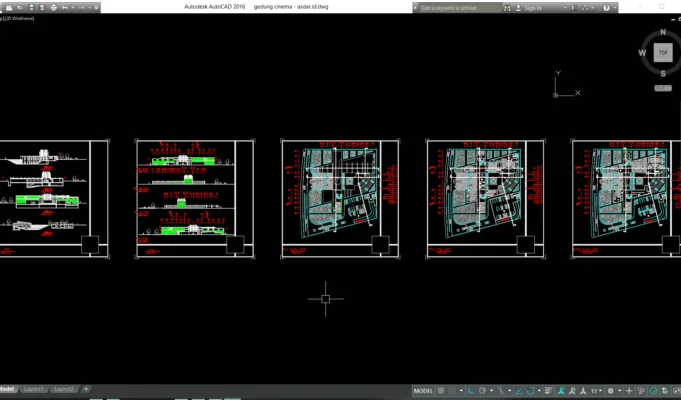Click the keyword search input field

click(460, 8)
